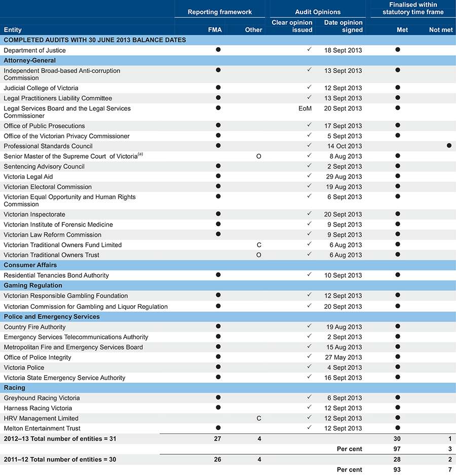Screen dimensions: 456x476
Task: Click the 2012–13 Met percentage '97'
Action: [x=397, y=449]
